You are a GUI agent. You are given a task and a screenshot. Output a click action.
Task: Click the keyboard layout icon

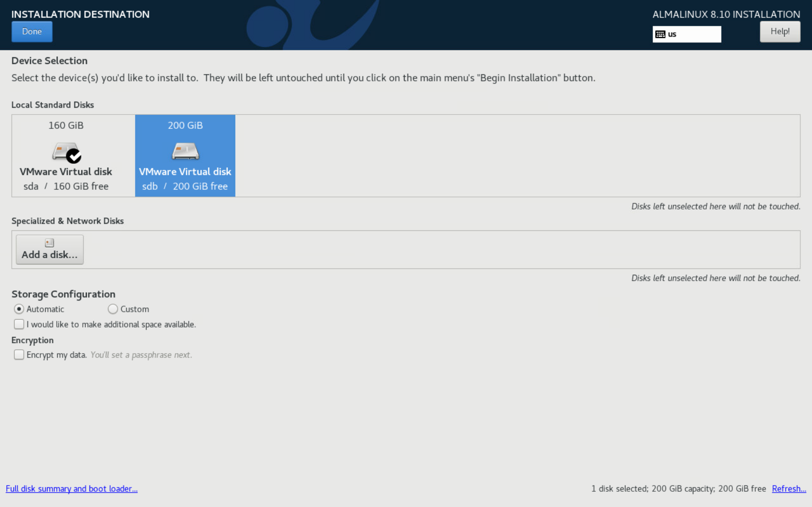pos(660,34)
